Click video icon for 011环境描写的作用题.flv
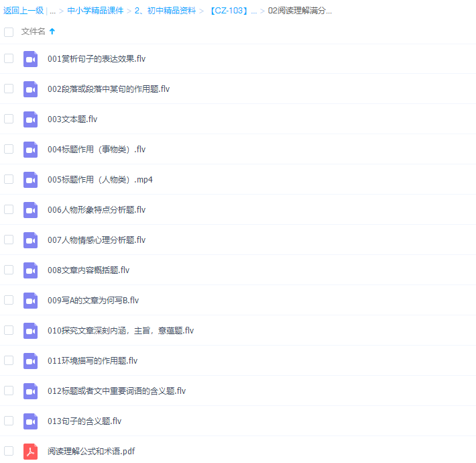Image resolution: width=476 pixels, height=463 pixels. 30,361
